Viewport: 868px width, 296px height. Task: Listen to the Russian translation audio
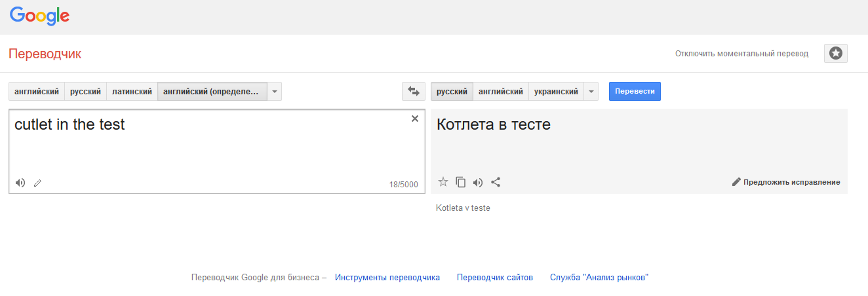point(478,182)
